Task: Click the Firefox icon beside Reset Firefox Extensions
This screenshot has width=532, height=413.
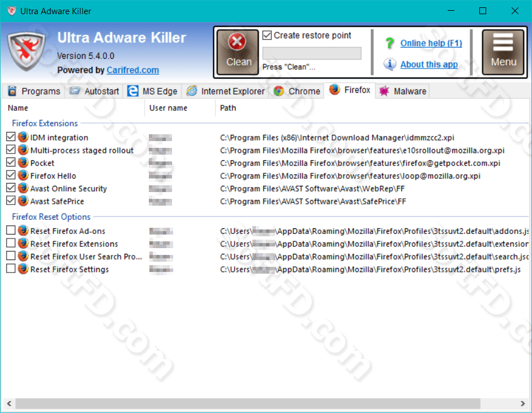Action: [x=23, y=243]
